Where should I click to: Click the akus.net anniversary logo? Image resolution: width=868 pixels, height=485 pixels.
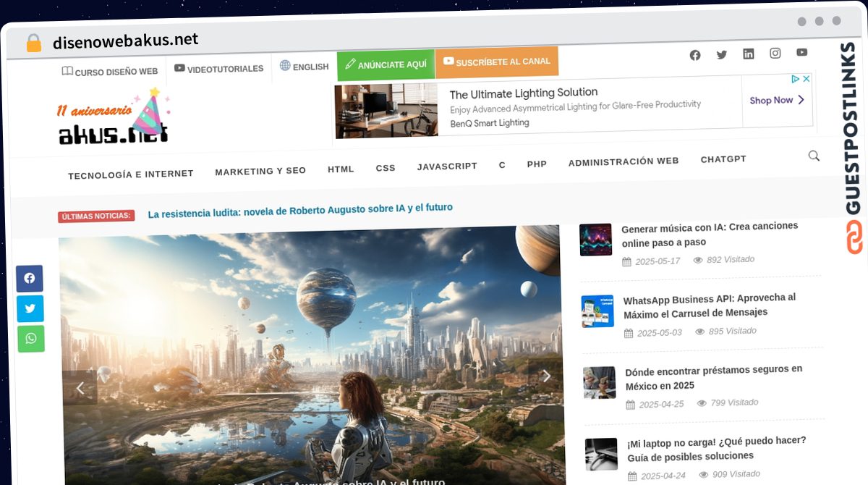(114, 117)
